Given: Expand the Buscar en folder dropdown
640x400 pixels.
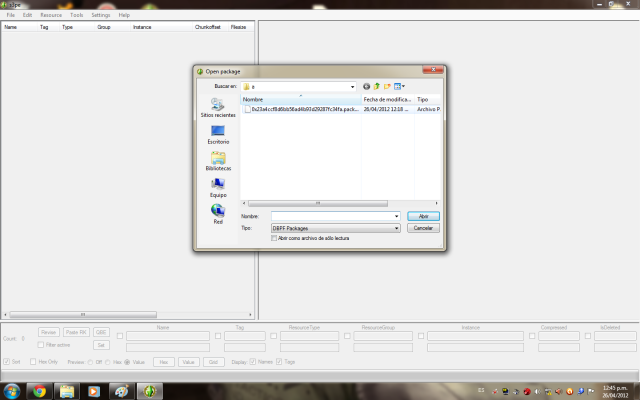Looking at the screenshot, I should coord(352,87).
